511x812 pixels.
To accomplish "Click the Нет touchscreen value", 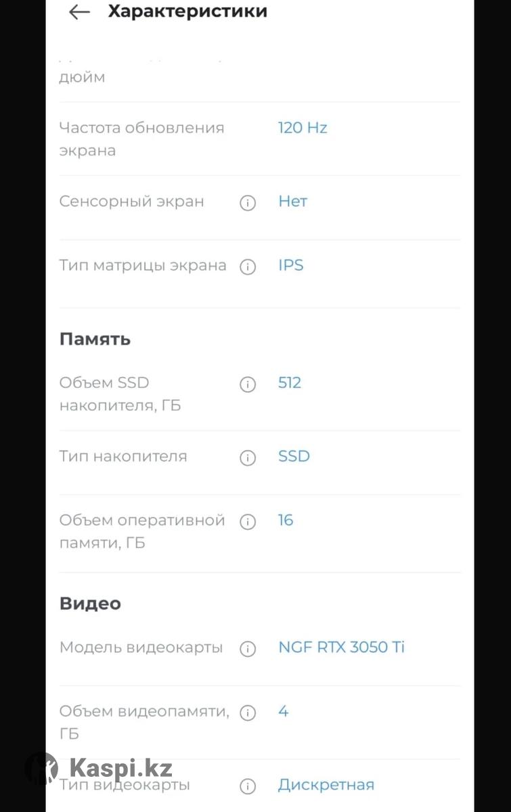I will pos(292,201).
